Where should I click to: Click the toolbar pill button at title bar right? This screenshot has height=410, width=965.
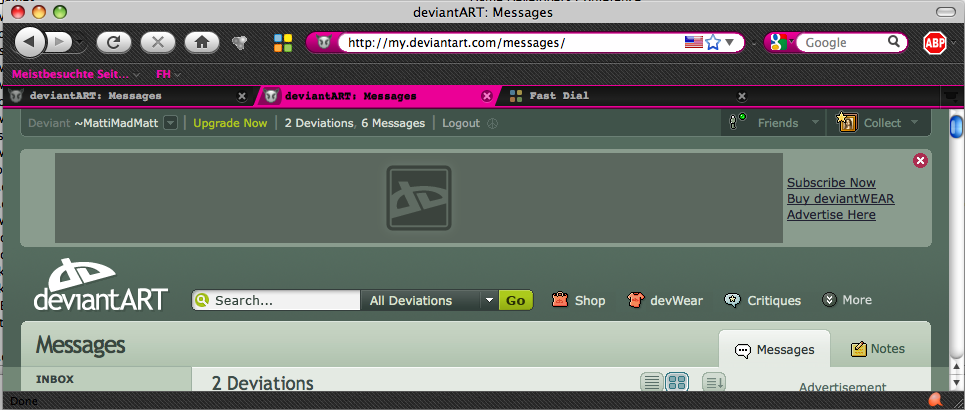tap(945, 12)
